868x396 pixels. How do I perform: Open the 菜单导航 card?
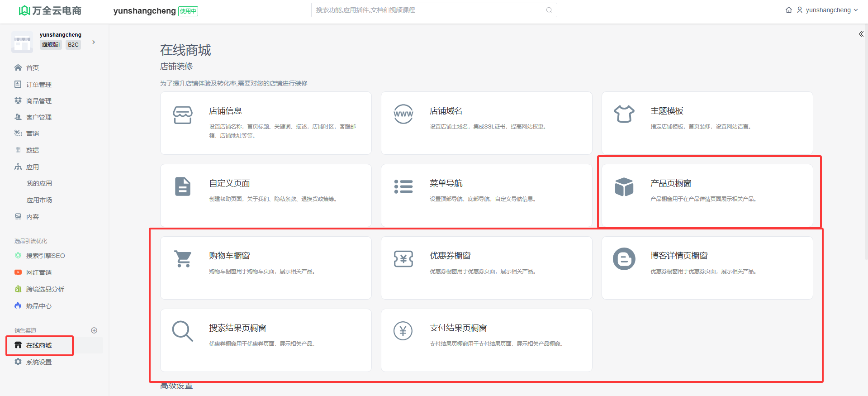pyautogui.click(x=486, y=196)
